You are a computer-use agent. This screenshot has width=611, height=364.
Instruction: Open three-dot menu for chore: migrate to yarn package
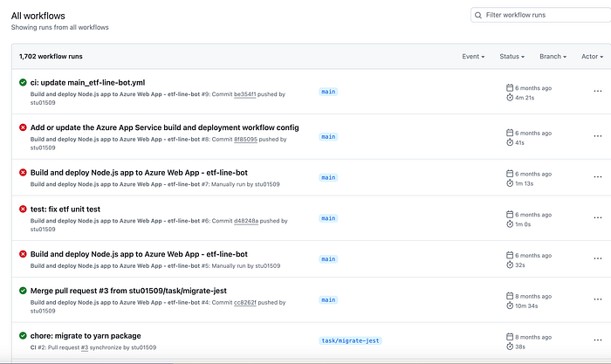pos(597,340)
